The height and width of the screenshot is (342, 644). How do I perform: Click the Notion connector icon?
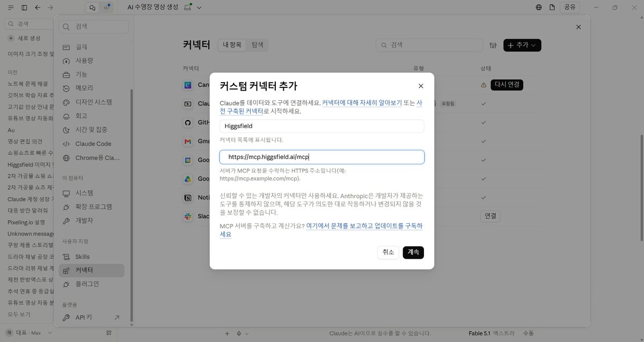pyautogui.click(x=188, y=198)
